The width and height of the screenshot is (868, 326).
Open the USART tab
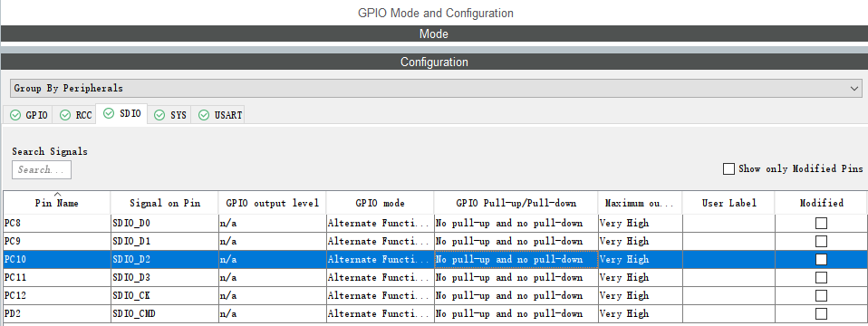220,115
